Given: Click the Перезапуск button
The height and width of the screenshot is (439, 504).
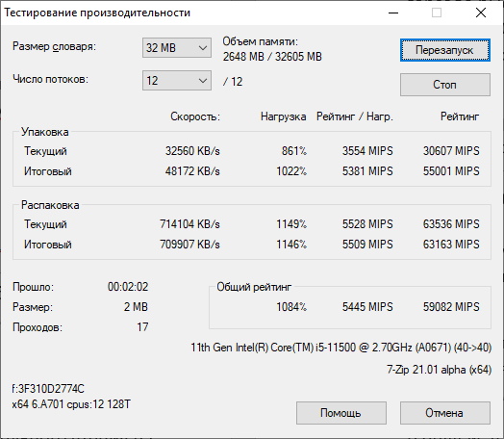Looking at the screenshot, I should [x=445, y=50].
